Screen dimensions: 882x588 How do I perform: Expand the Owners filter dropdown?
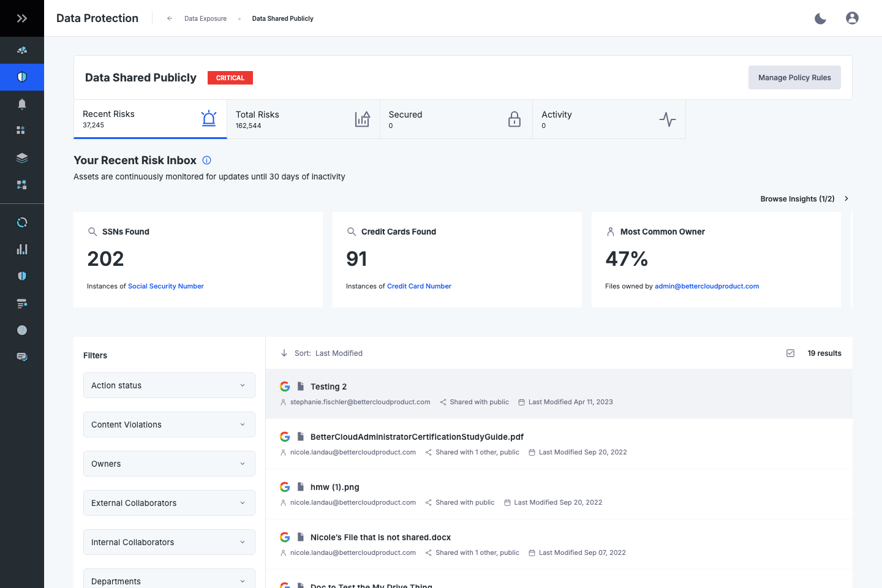point(169,464)
